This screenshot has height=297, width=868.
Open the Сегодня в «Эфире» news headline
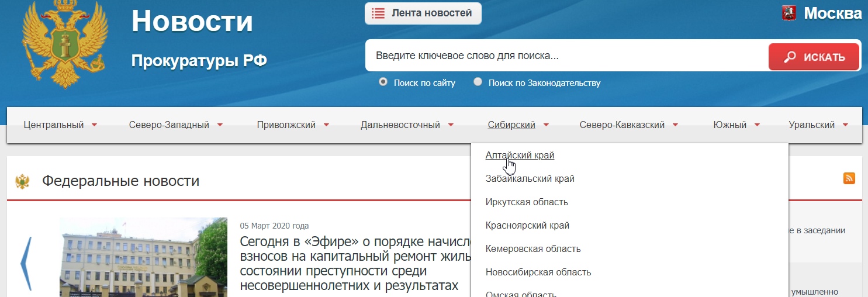coord(356,264)
